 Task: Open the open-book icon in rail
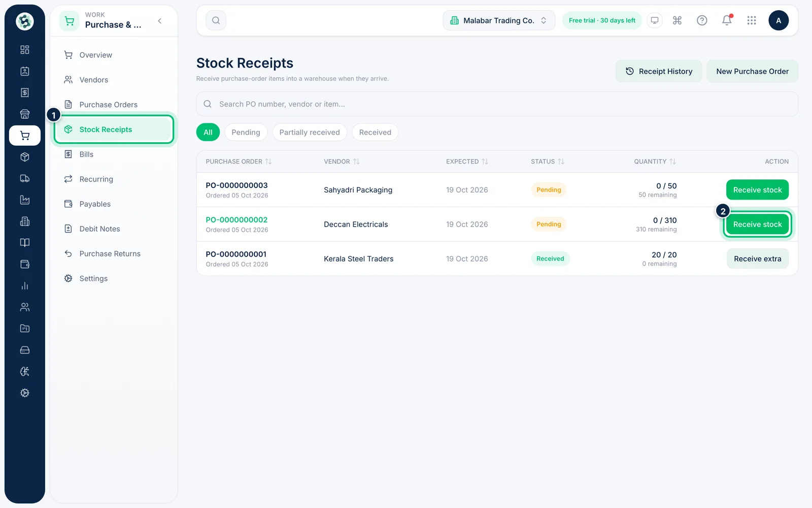[x=24, y=243]
